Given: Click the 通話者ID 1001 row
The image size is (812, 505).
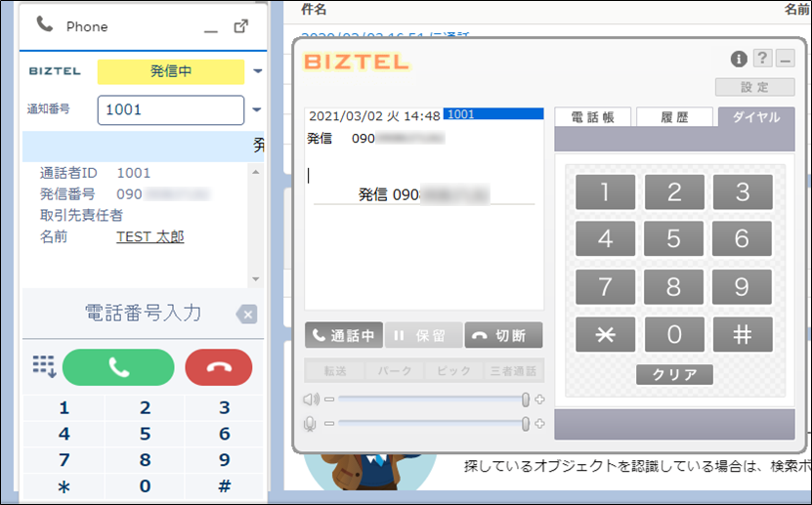Looking at the screenshot, I should click(x=95, y=173).
